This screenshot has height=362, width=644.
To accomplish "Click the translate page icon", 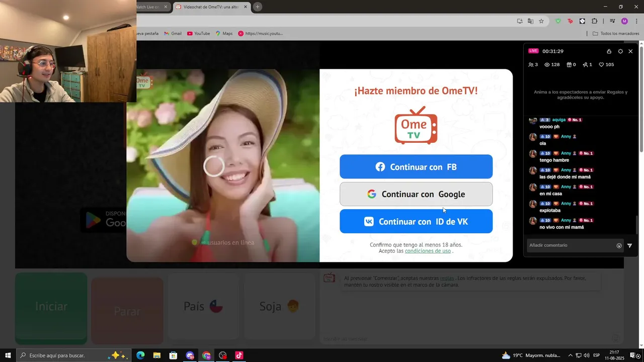I will pos(530,21).
